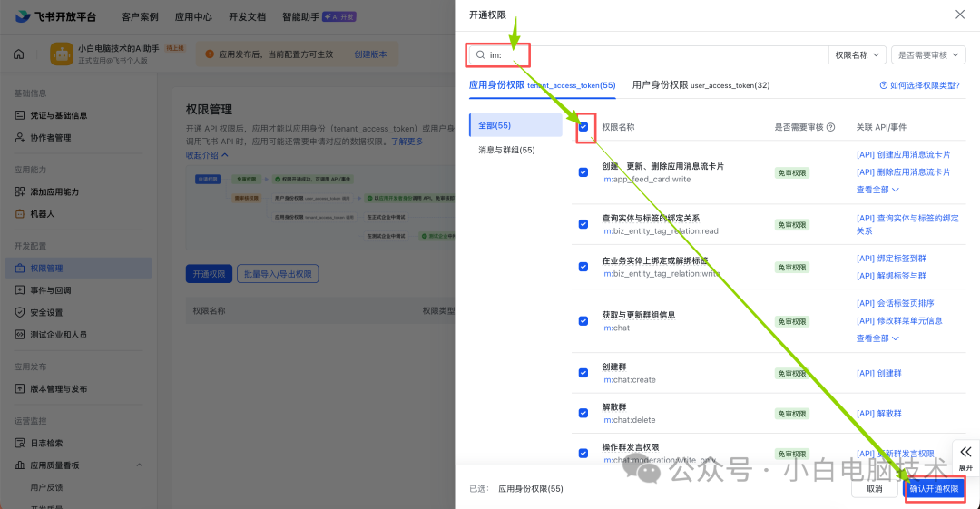Select 全部(55) category filter
Screen dimensions: 980x509
[515, 125]
